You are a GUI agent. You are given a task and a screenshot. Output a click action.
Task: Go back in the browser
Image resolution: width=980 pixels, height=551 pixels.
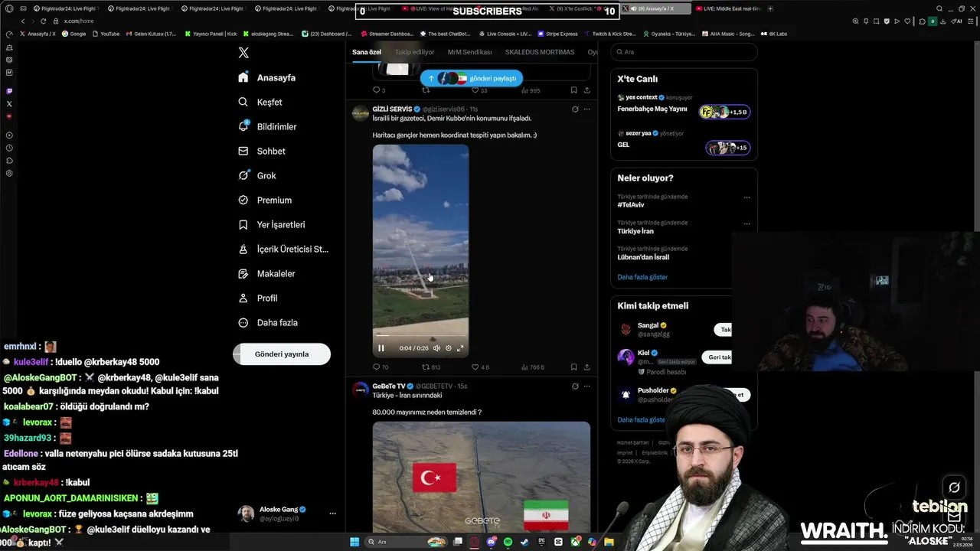[23, 21]
